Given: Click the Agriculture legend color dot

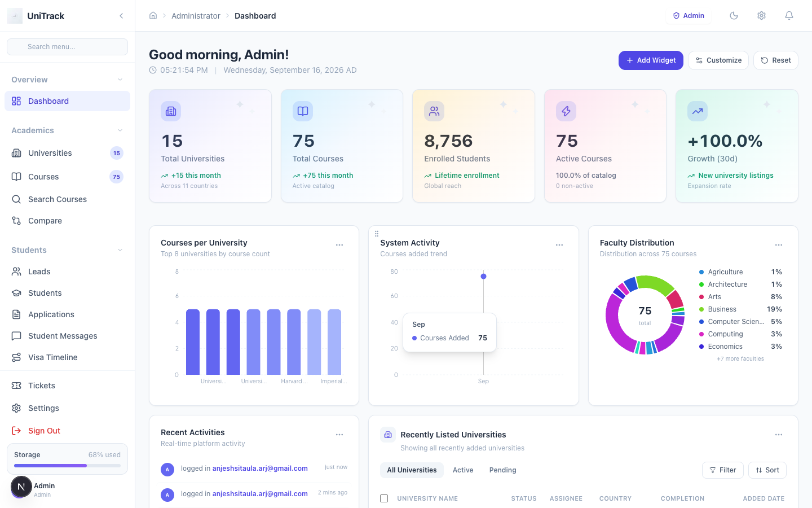Looking at the screenshot, I should tap(701, 272).
